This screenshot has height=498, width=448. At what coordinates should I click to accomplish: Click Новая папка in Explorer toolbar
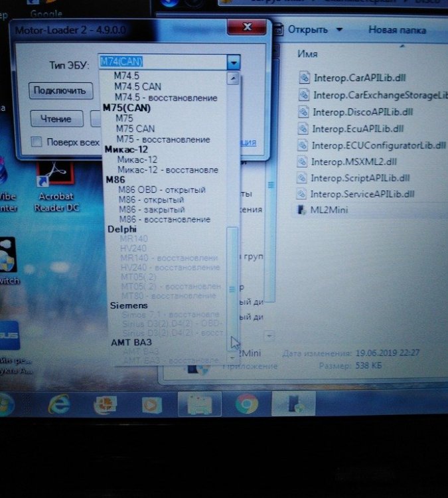coord(397,30)
